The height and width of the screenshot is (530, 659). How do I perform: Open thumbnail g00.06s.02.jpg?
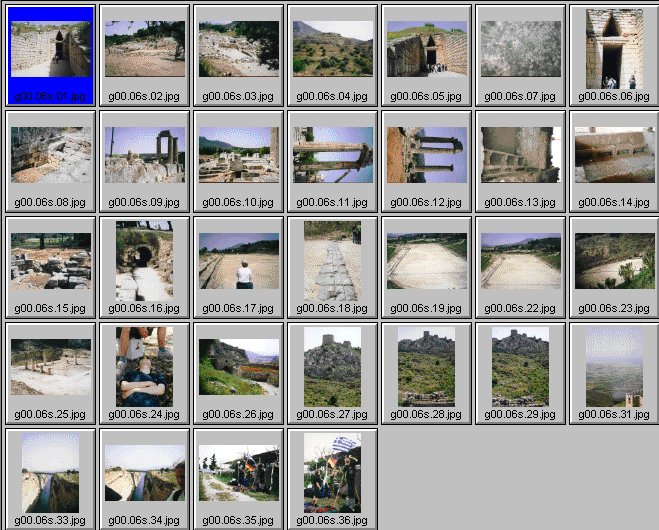point(144,49)
